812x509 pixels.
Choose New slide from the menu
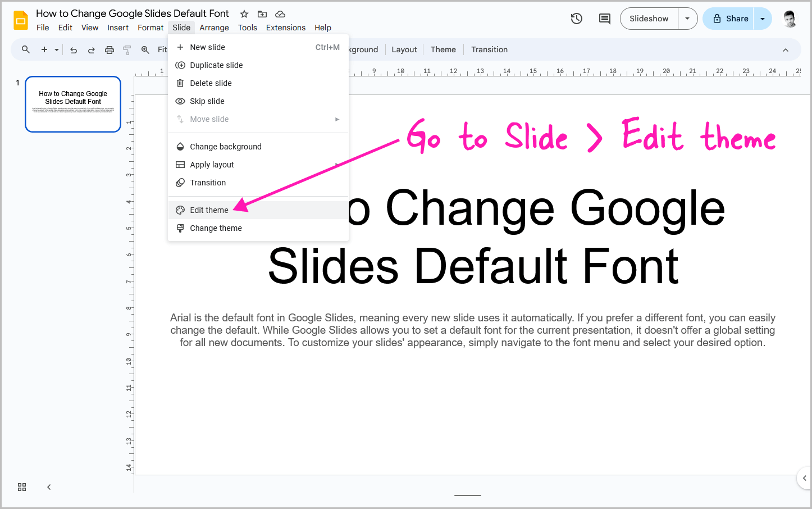(x=258, y=47)
